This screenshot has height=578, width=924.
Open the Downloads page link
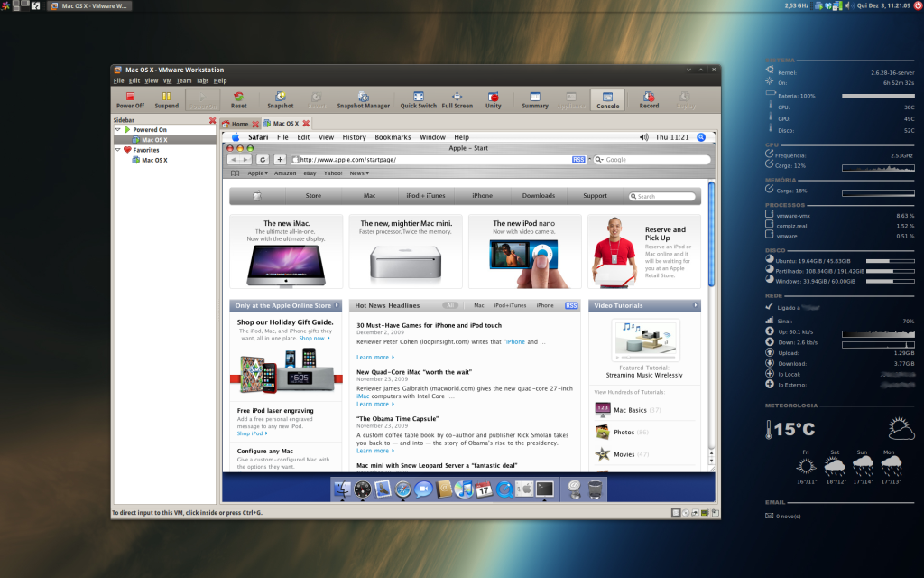[539, 196]
